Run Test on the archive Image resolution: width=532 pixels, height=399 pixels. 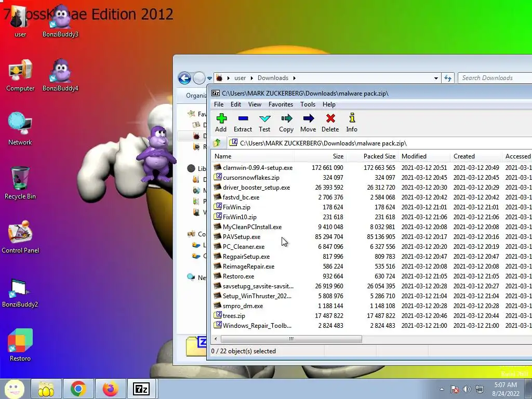pos(264,123)
